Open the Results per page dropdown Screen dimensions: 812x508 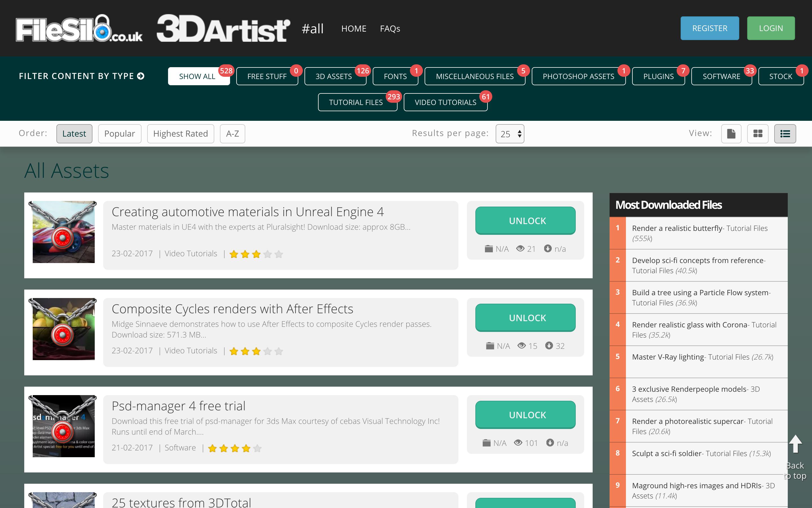tap(510, 134)
